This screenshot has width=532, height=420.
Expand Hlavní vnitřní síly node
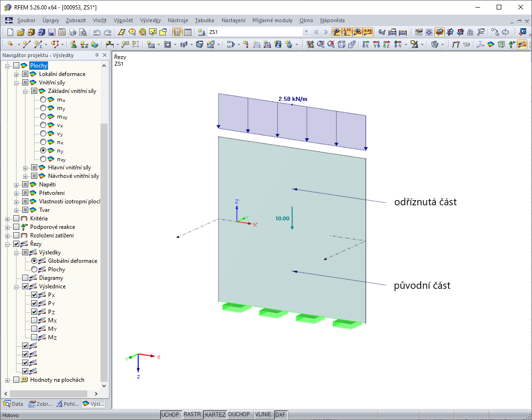25,168
